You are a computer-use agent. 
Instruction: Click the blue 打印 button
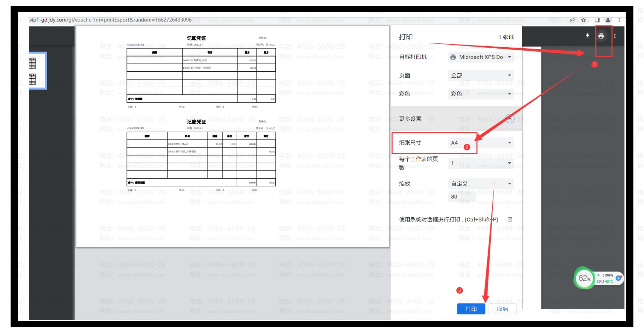pyautogui.click(x=471, y=309)
